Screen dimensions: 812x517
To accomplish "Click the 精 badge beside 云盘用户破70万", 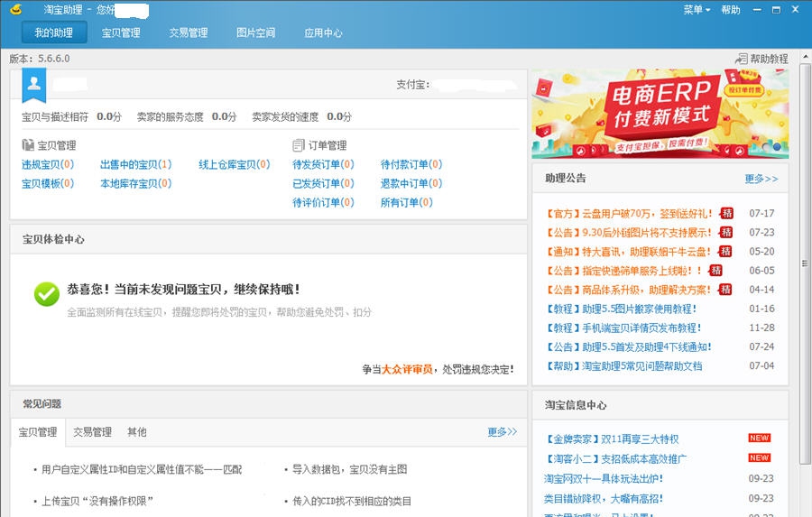I will [x=727, y=214].
